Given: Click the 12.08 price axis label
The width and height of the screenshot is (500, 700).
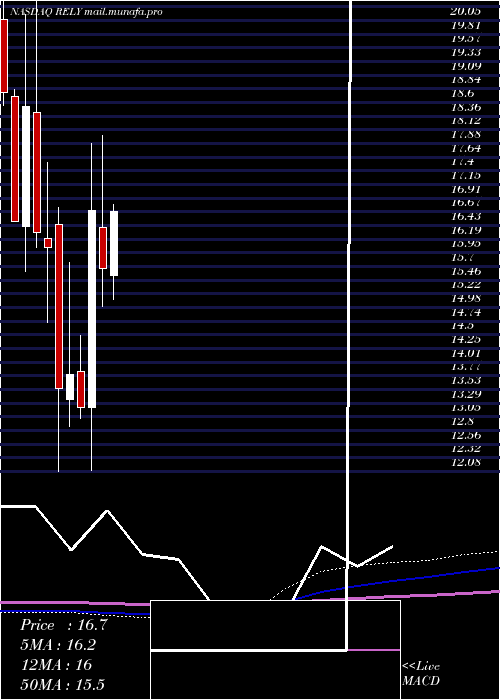Looking at the screenshot, I should (x=466, y=462).
